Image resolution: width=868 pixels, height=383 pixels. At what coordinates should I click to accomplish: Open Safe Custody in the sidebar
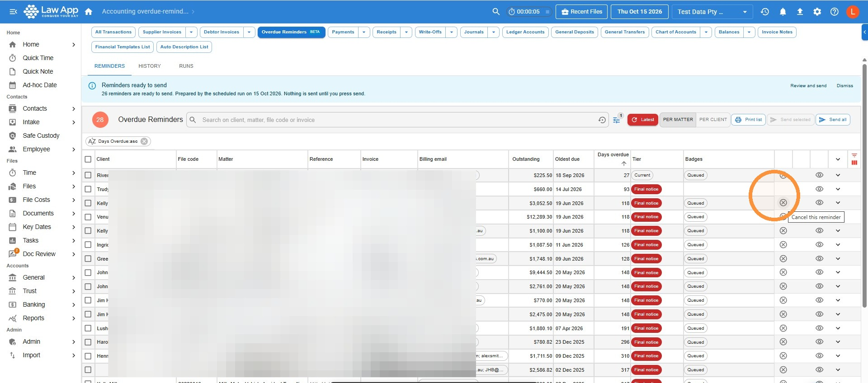tap(41, 135)
